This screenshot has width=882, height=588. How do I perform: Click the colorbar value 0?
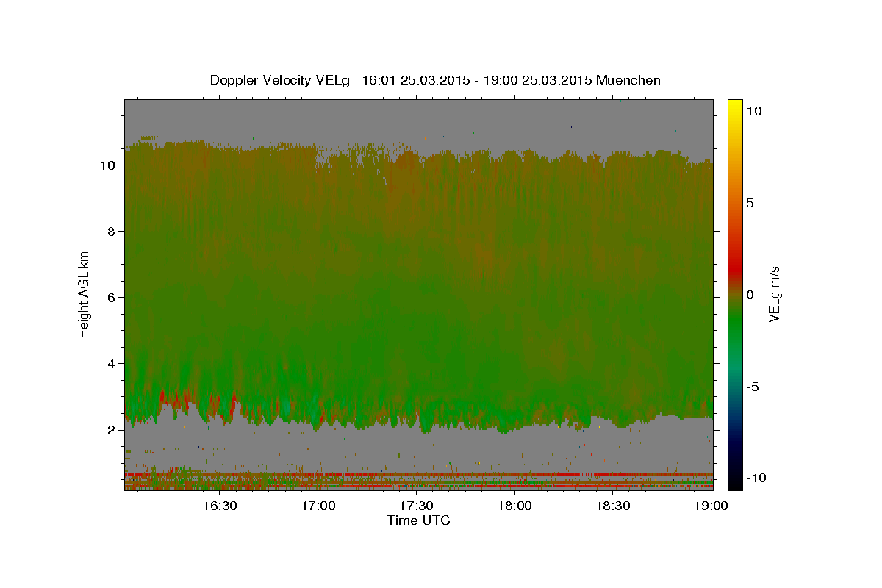(750, 295)
